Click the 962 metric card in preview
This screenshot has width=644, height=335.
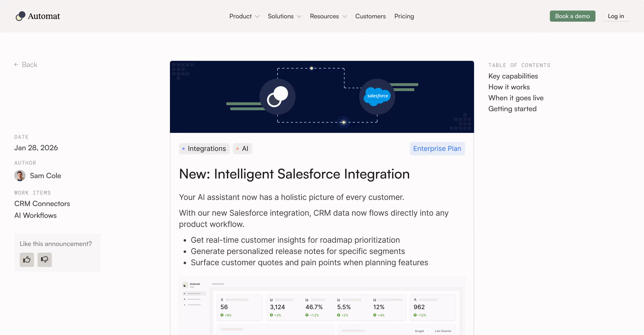coord(433,307)
